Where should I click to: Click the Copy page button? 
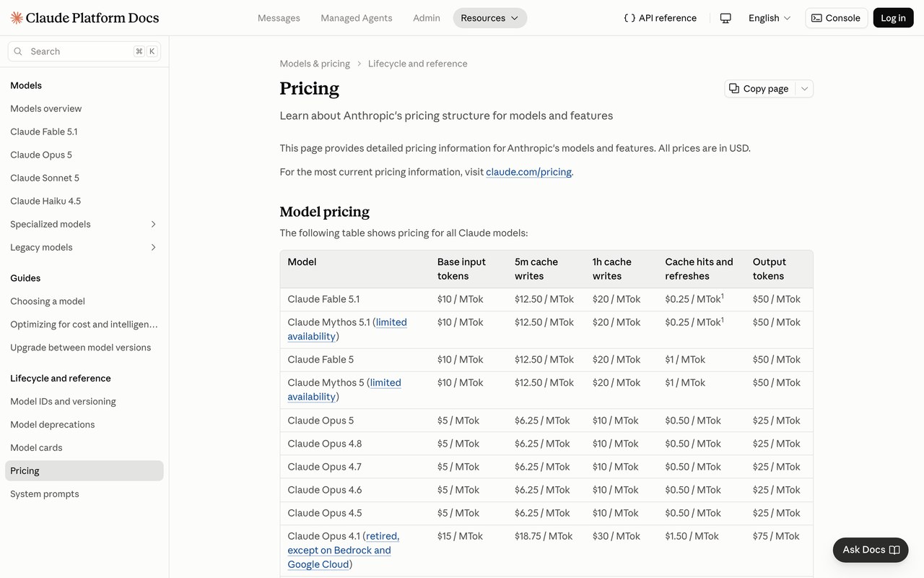[x=760, y=88]
